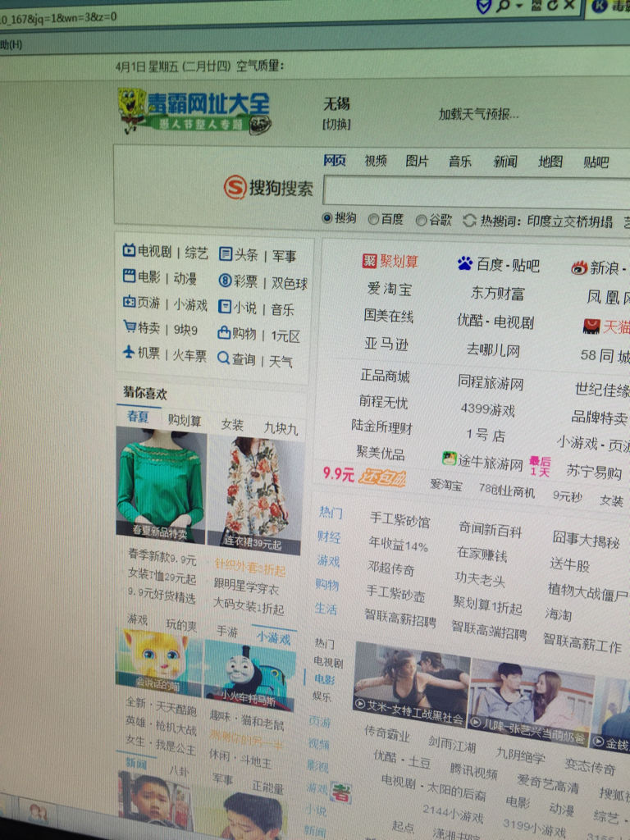Screen dimensions: 630x840
Task: Click the [切换] city switch link
Action: 336,125
